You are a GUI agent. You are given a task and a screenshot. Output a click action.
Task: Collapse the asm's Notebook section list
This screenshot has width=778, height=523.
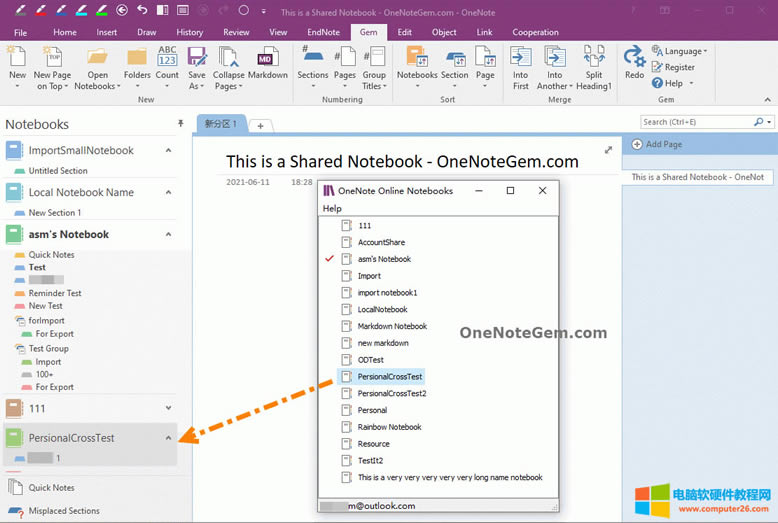[168, 234]
